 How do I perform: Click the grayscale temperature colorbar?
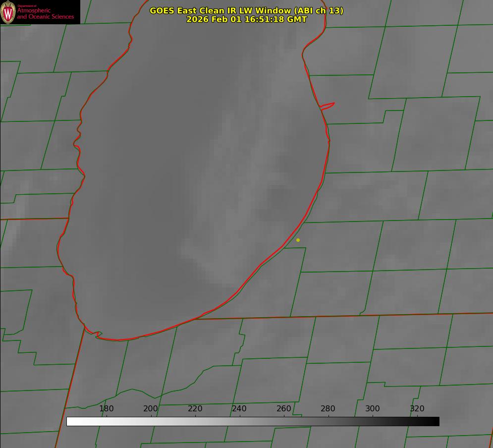pos(253,421)
